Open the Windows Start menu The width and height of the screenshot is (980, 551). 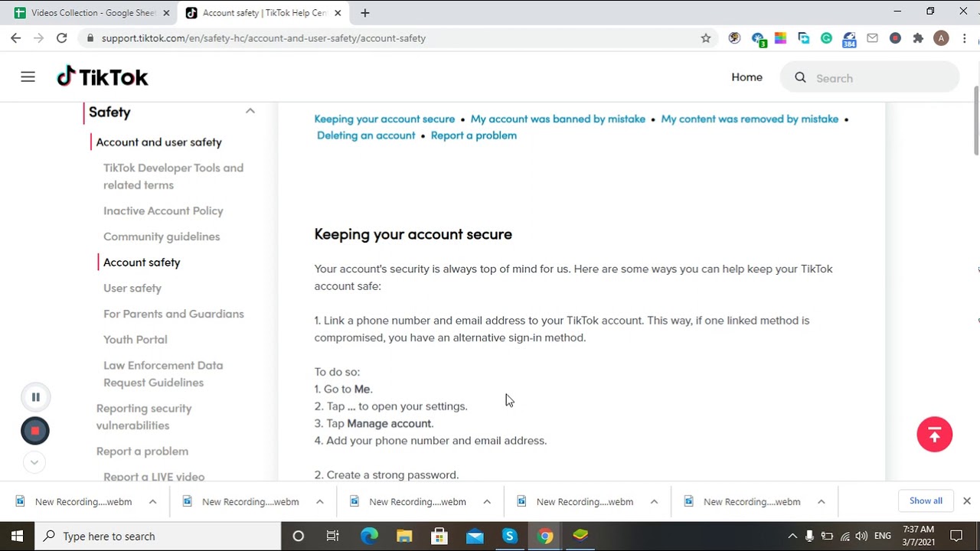click(x=17, y=536)
